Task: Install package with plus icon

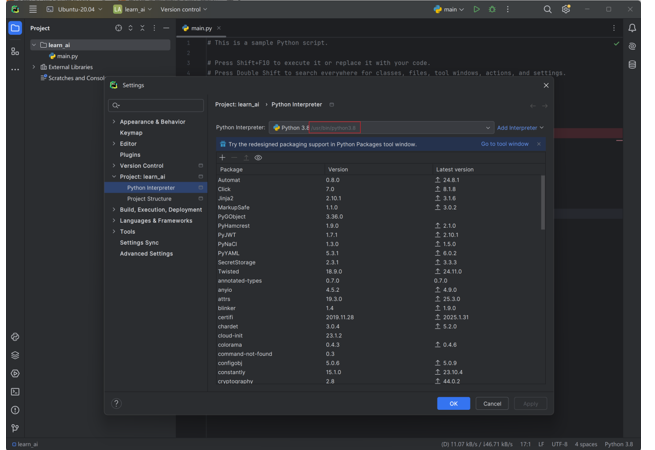Action: click(x=222, y=158)
